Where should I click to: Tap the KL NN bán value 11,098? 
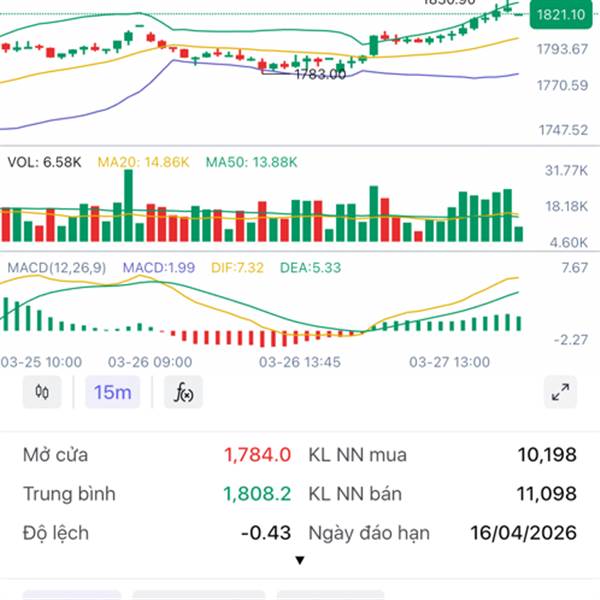[547, 494]
